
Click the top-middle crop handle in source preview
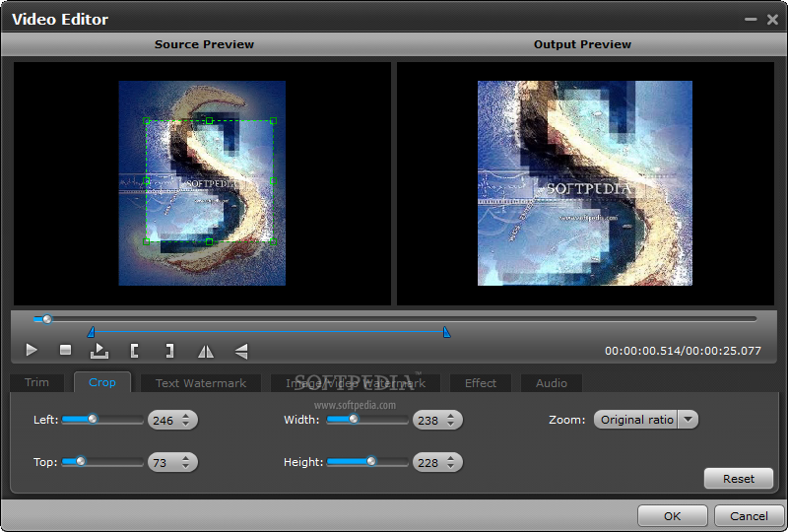[210, 120]
